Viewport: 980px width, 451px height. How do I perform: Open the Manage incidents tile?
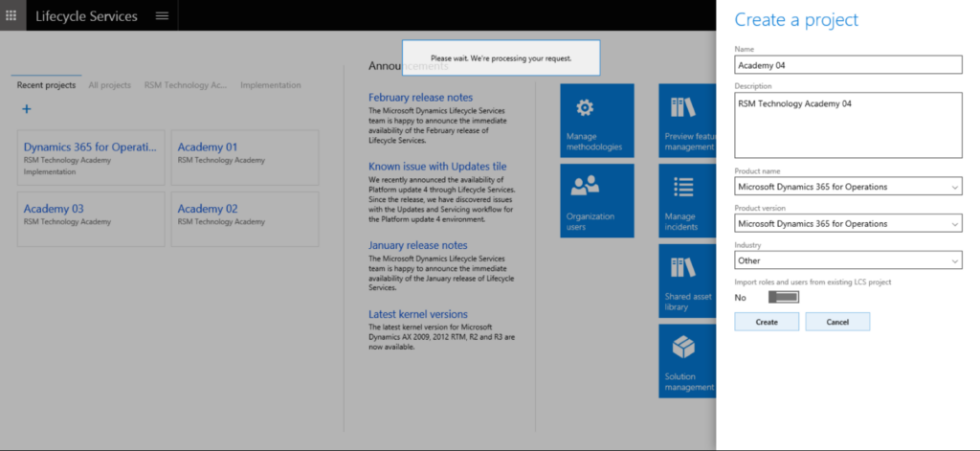tap(687, 201)
